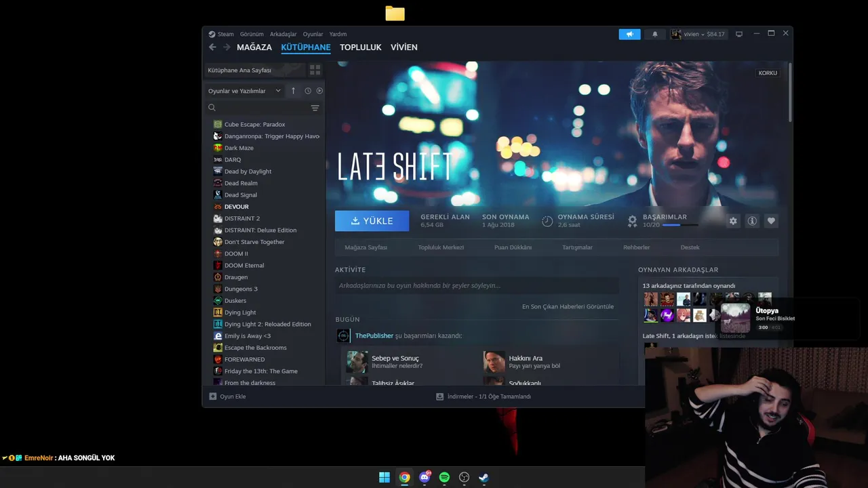Open Steam from the taskbar
Viewport: 868px width, 488px height.
[x=484, y=477]
